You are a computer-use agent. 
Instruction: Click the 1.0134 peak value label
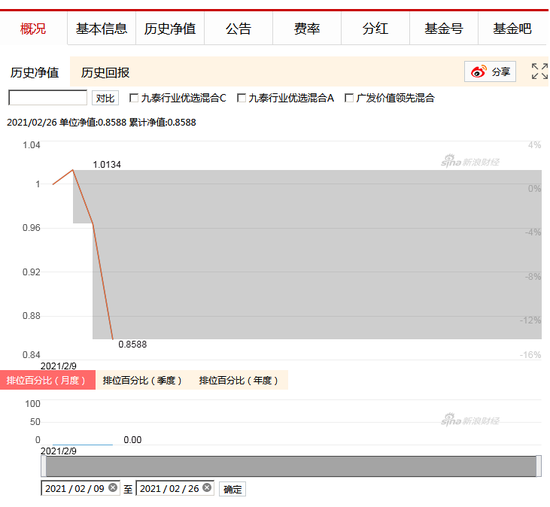[x=107, y=164]
